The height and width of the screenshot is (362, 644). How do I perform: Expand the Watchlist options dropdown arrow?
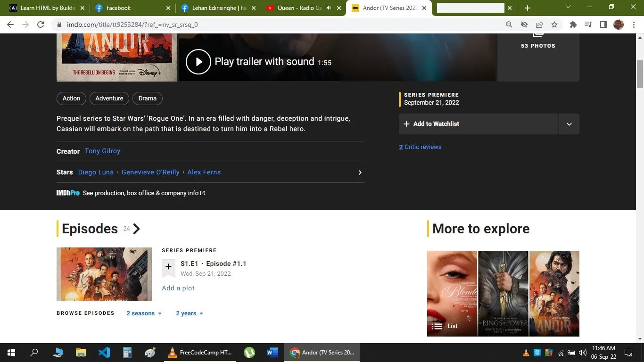pyautogui.click(x=569, y=124)
